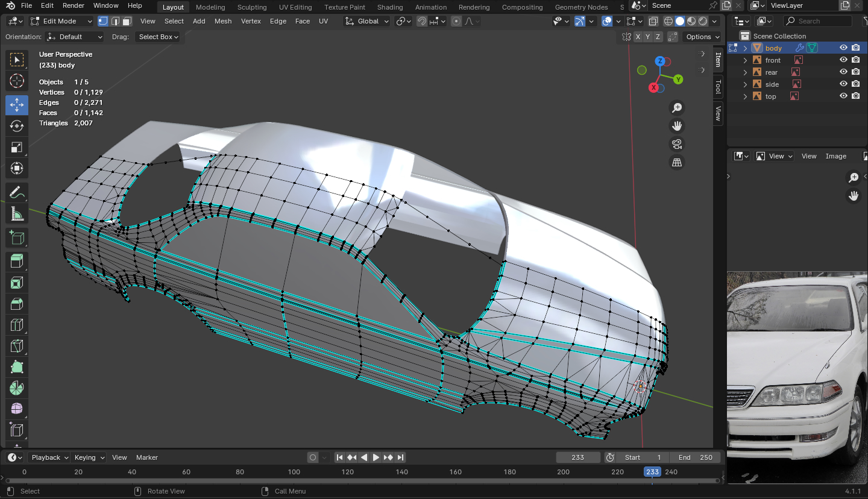Select the Move tool in left toolbar
Viewport: 868px width, 499px height.
(17, 105)
